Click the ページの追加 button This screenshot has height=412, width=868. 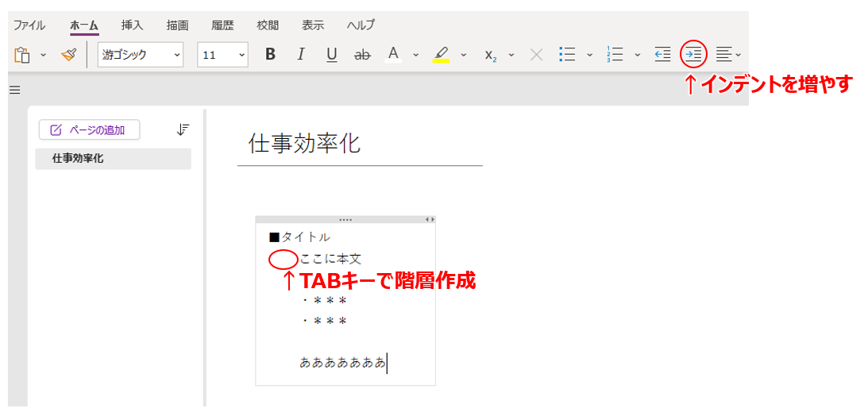(89, 130)
